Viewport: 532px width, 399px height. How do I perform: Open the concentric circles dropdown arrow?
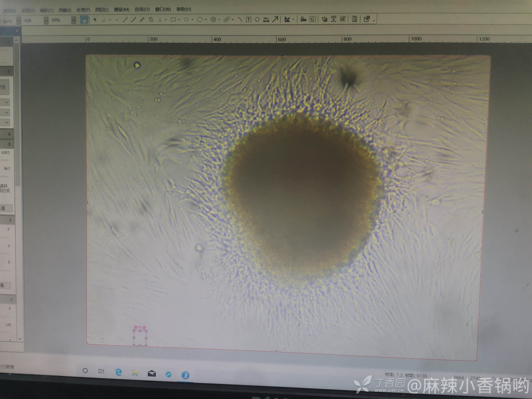tap(219, 20)
